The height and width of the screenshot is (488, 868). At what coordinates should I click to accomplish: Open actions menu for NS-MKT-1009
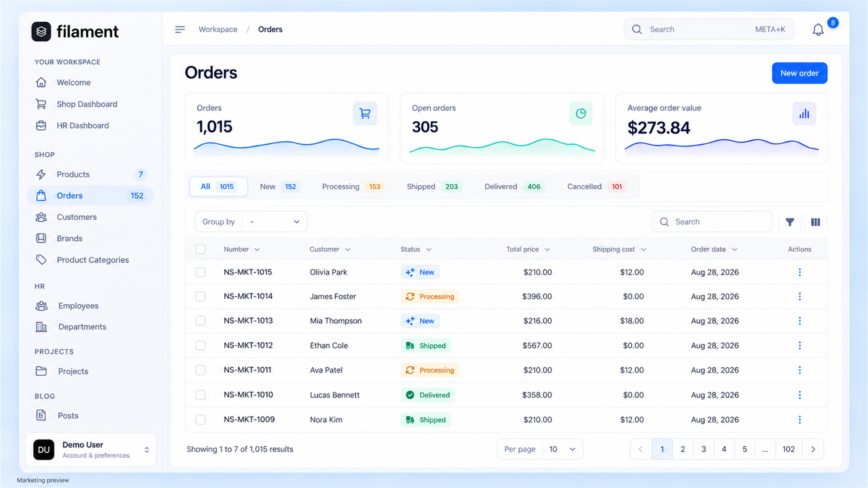click(x=800, y=420)
